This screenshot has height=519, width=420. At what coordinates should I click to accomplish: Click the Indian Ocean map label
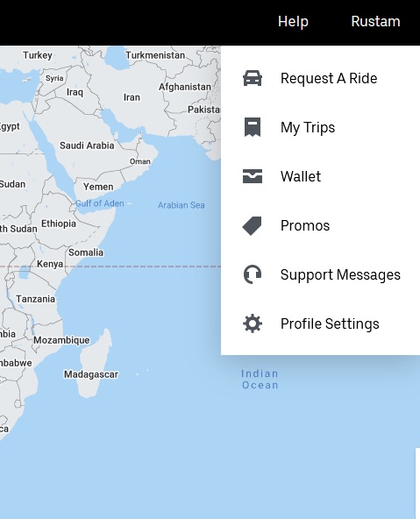[x=260, y=380]
